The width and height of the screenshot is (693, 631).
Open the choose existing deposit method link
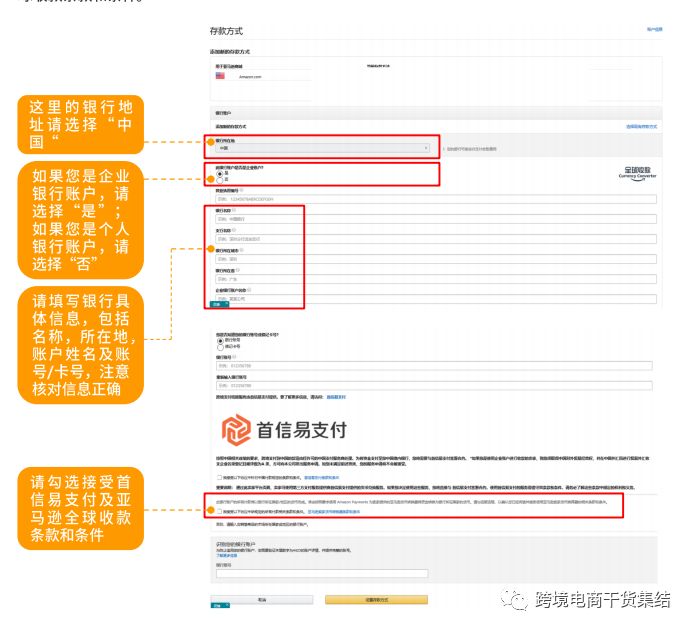click(641, 127)
